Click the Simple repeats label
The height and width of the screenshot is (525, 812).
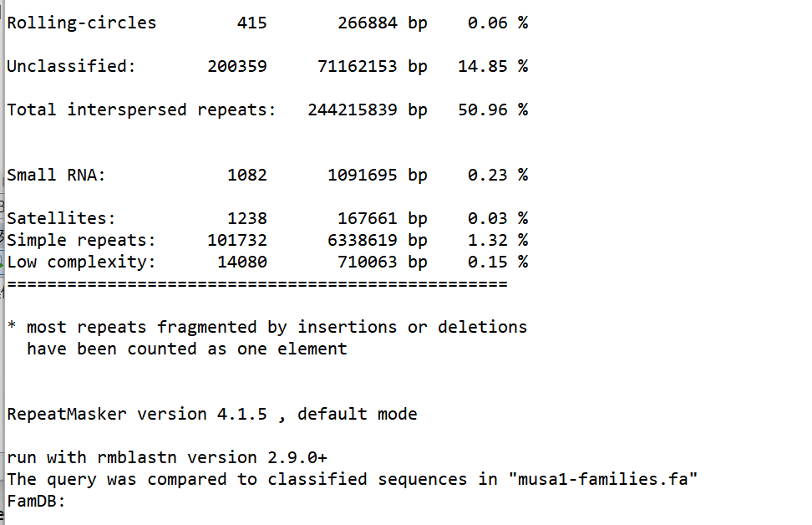81,241
